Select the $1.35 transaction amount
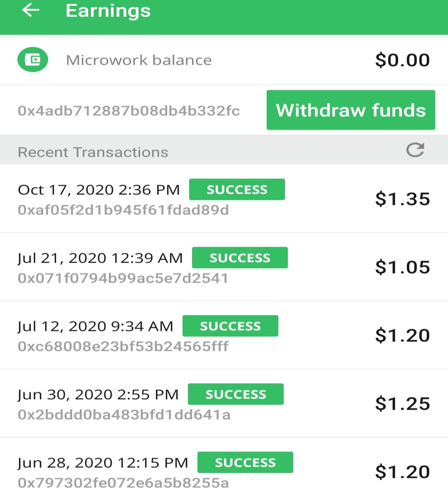 (402, 199)
